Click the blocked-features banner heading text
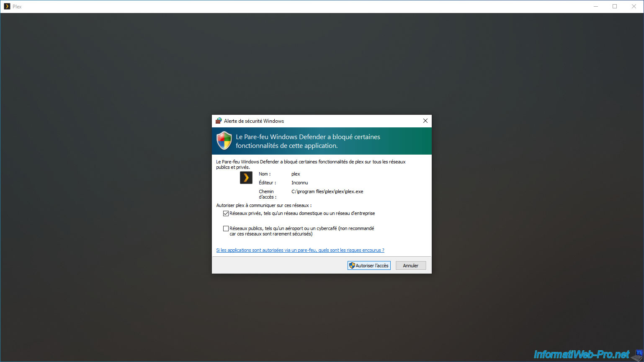 (308, 141)
